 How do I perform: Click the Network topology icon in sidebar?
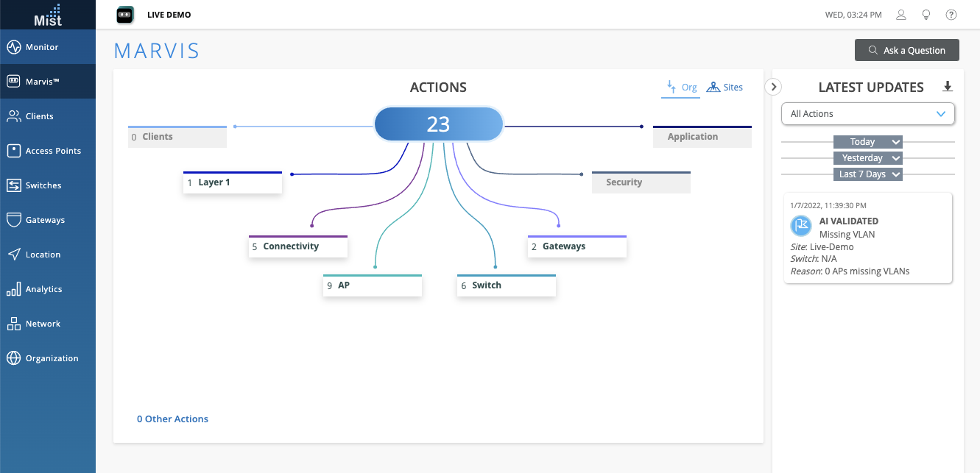point(13,324)
